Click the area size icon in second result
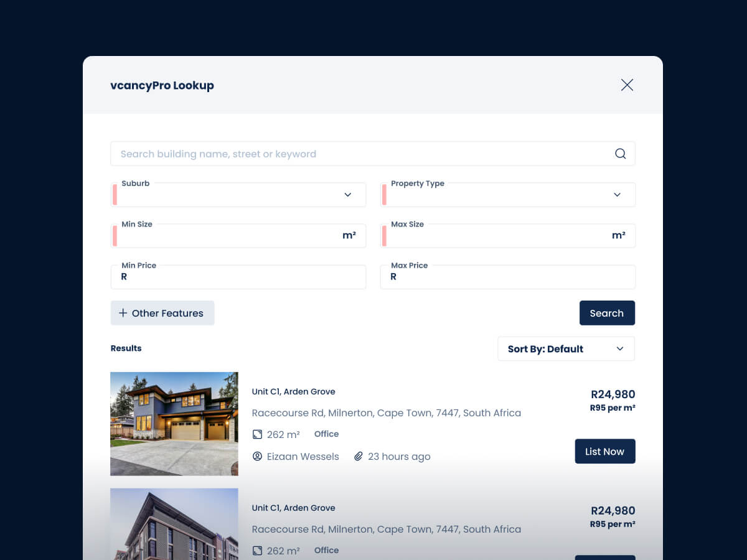Screen dimensions: 747x560 click(x=257, y=551)
